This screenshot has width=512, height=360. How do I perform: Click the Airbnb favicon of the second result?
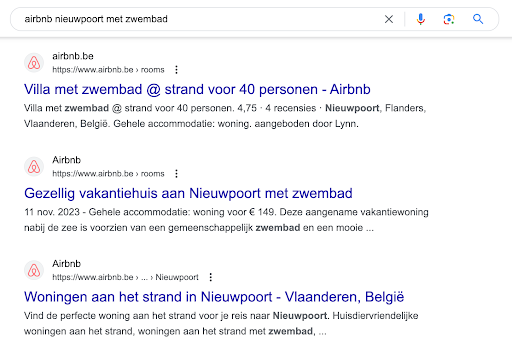[34, 167]
